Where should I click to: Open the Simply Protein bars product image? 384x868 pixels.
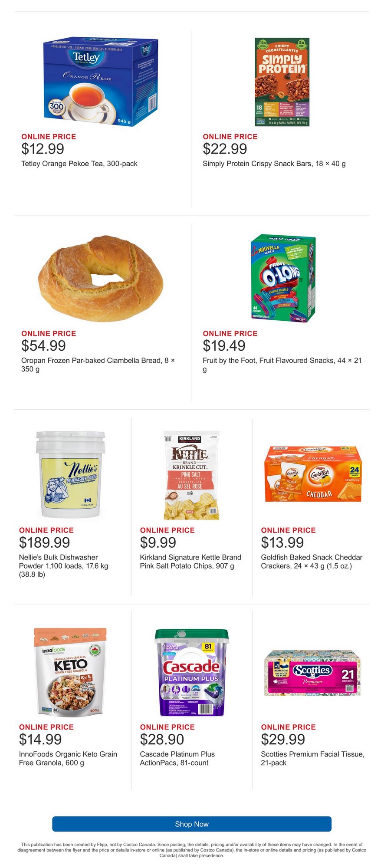tap(282, 82)
